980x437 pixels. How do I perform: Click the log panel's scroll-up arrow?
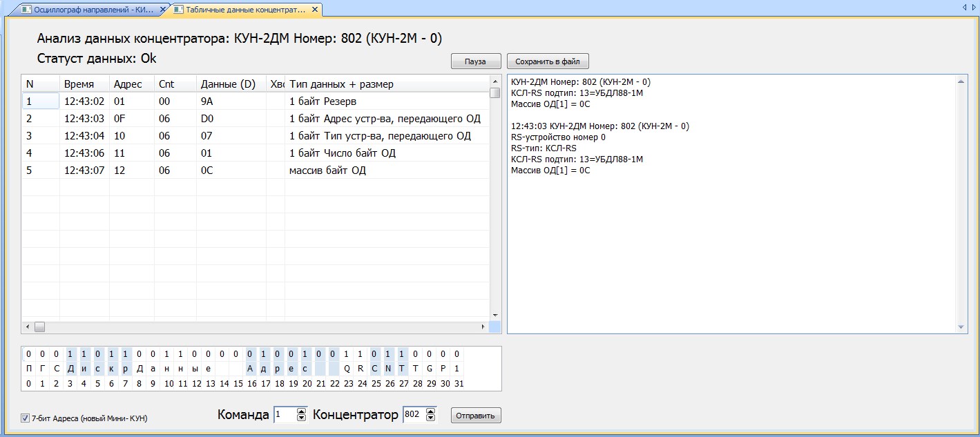pyautogui.click(x=961, y=82)
